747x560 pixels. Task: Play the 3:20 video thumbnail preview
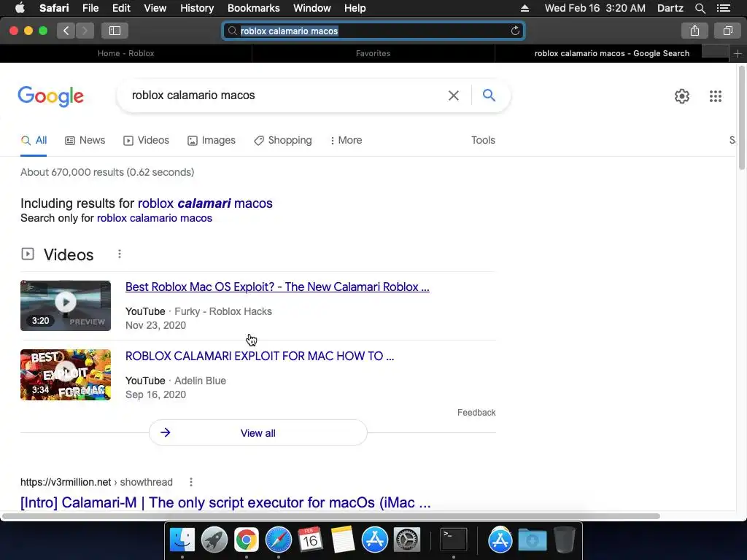click(65, 306)
